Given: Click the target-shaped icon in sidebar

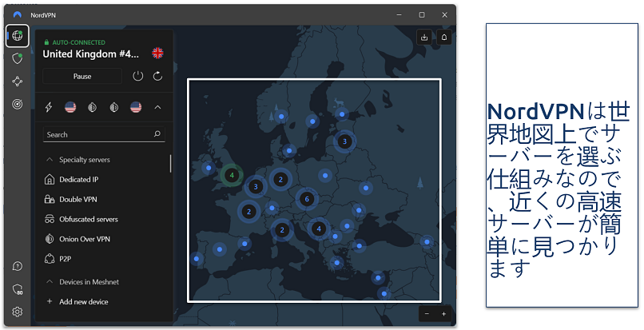Looking at the screenshot, I should pyautogui.click(x=17, y=104).
